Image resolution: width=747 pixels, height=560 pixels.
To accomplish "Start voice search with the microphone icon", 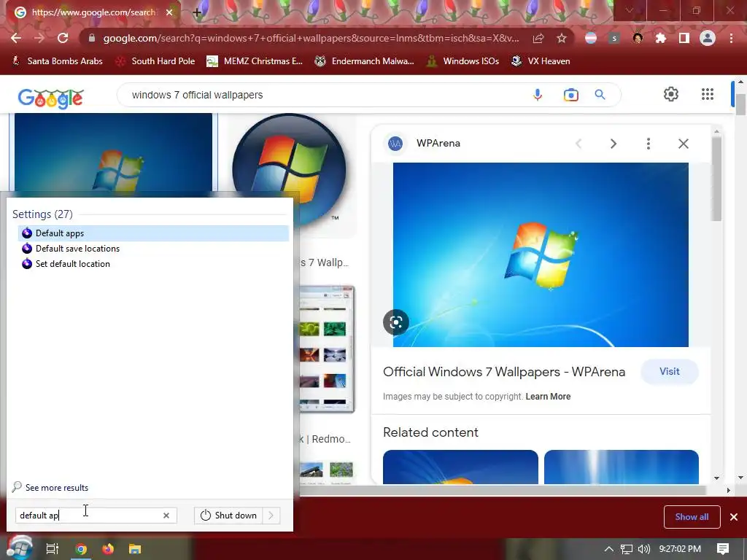I will click(x=538, y=95).
